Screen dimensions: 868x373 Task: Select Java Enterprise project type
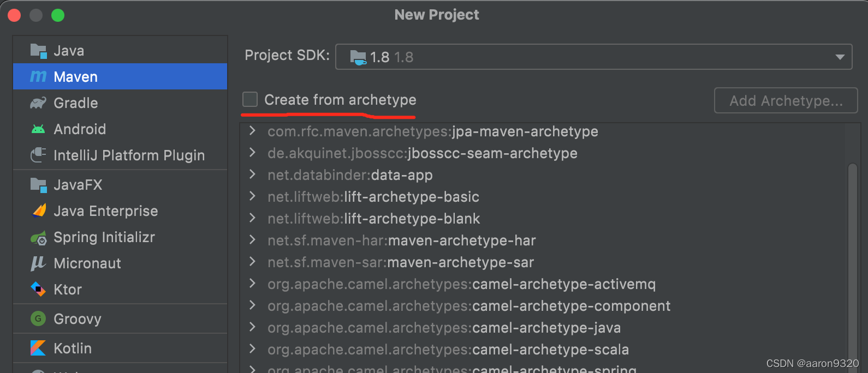120,211
